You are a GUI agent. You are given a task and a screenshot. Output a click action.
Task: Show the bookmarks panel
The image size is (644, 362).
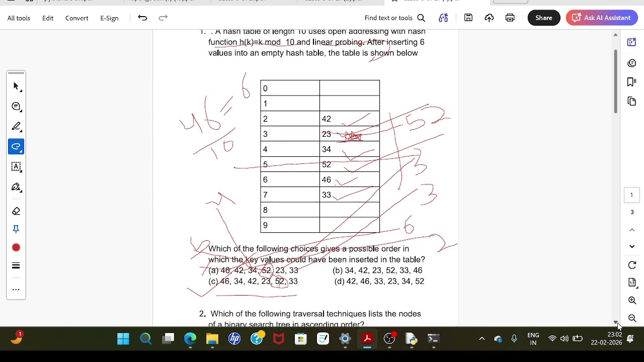[632, 82]
